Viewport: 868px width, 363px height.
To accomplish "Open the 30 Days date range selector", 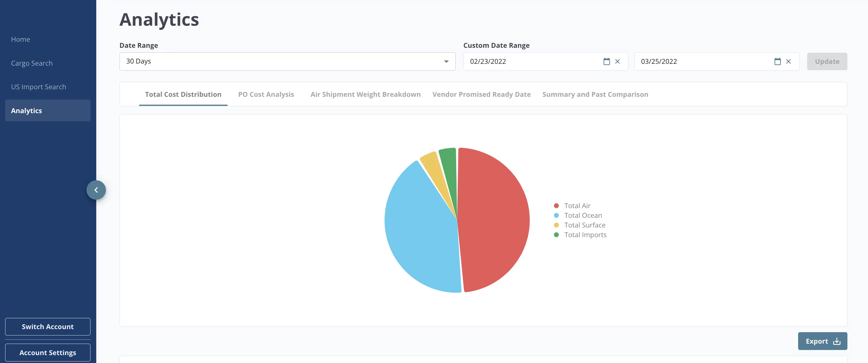I will [287, 61].
